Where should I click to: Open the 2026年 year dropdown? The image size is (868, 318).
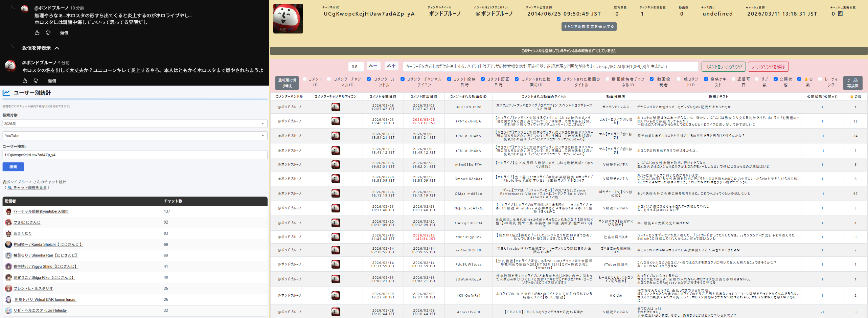click(135, 124)
